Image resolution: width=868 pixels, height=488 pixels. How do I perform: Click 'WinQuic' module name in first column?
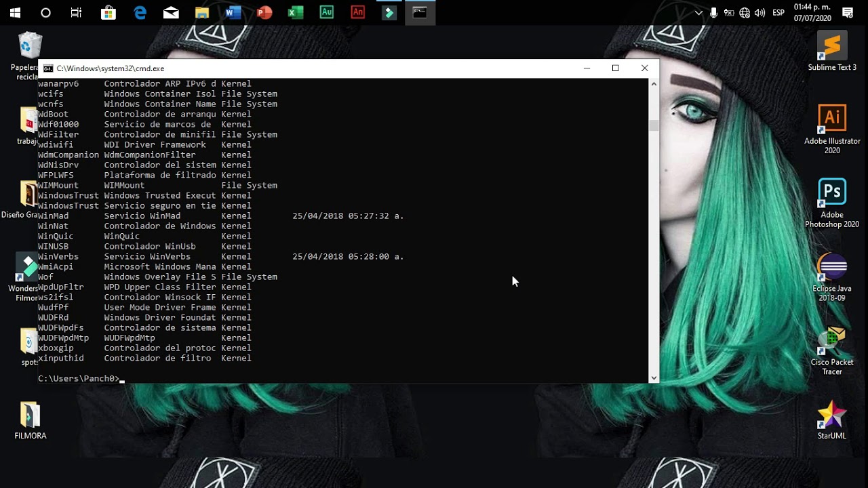pos(56,237)
